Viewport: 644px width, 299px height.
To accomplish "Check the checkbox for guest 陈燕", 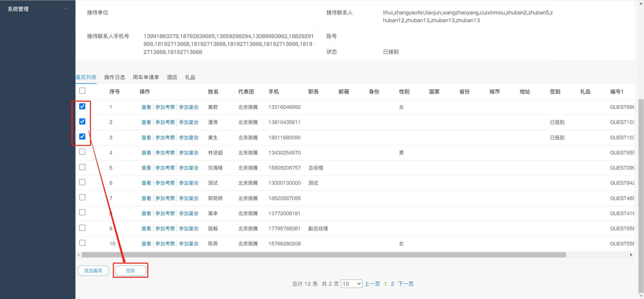I will point(82,243).
